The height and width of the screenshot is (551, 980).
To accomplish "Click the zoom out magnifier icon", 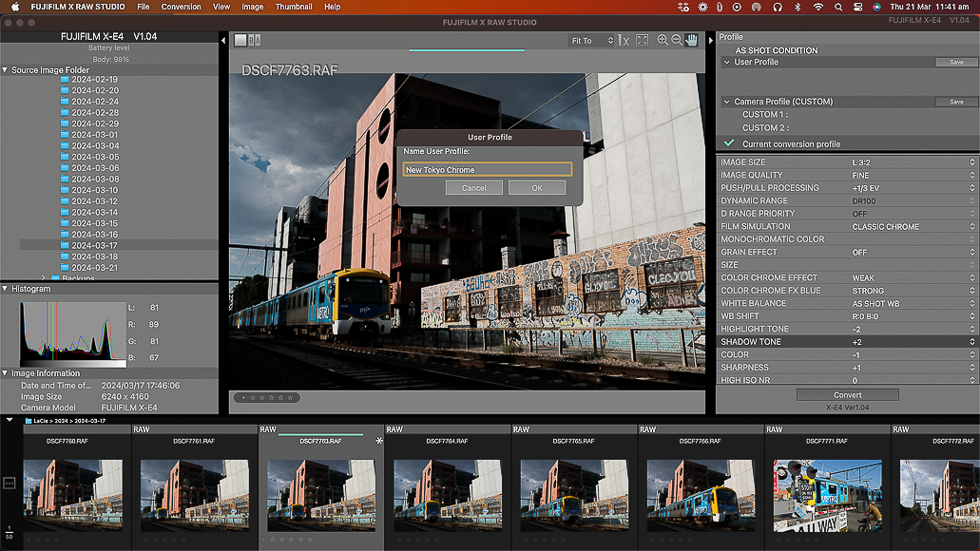I will (x=677, y=41).
